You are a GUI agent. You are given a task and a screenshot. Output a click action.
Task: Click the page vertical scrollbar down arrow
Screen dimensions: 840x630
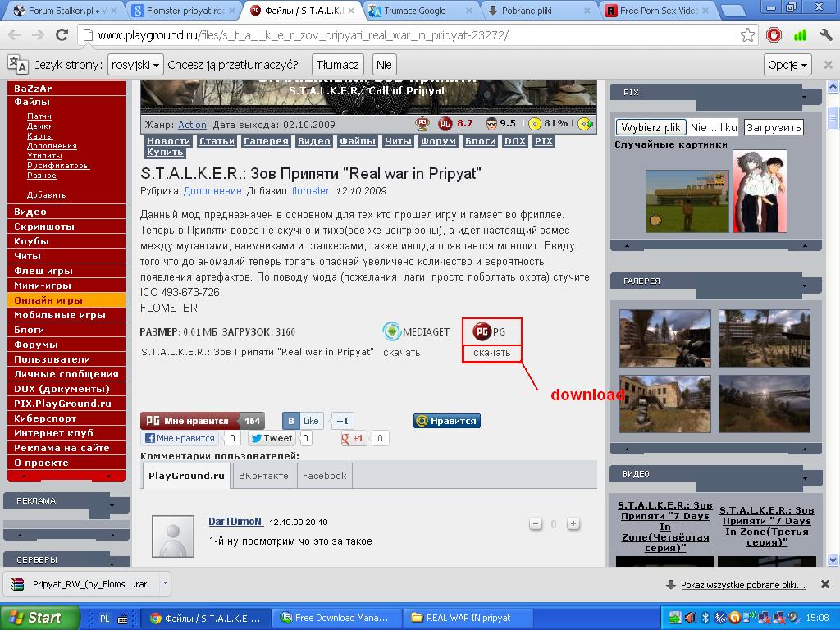tap(833, 559)
